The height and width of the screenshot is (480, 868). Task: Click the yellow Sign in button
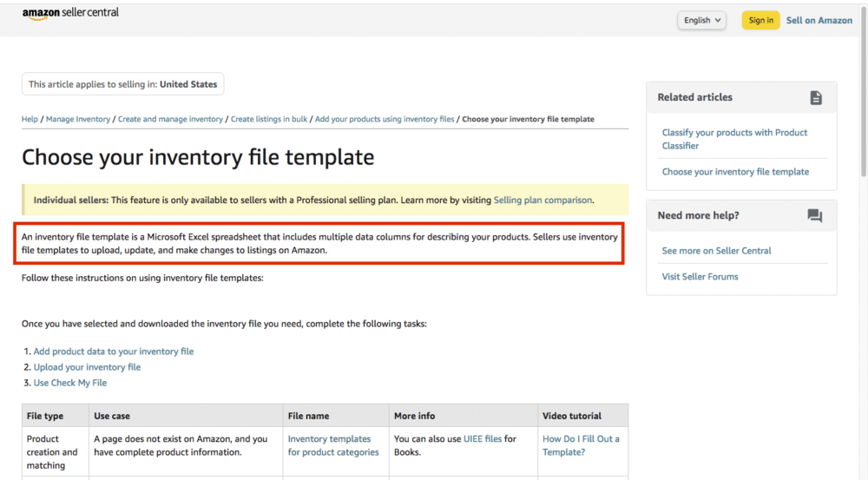(x=760, y=21)
